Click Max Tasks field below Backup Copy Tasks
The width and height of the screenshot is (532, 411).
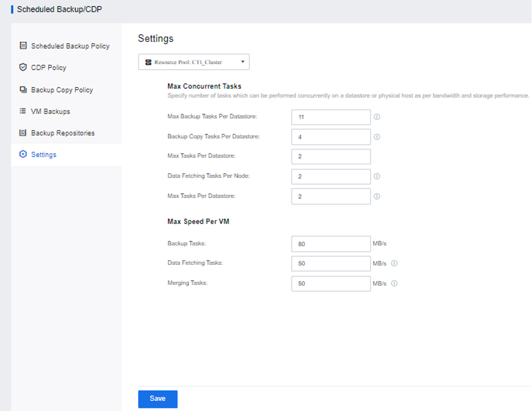331,156
